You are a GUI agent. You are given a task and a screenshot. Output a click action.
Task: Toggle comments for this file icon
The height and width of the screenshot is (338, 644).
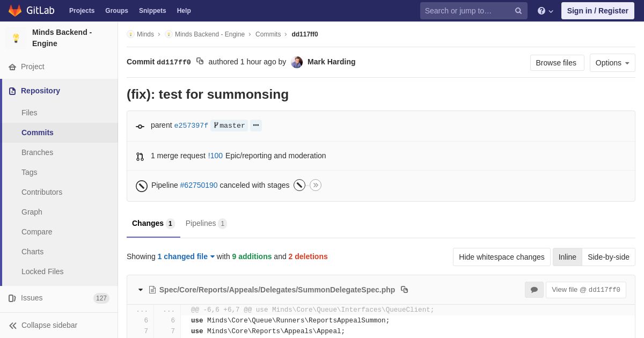point(534,290)
